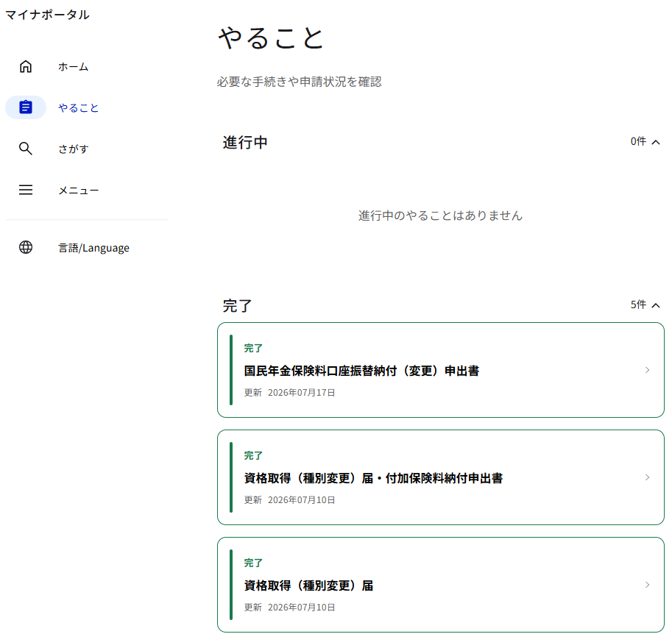Select the やること sidebar label
672x634 pixels.
click(x=79, y=107)
